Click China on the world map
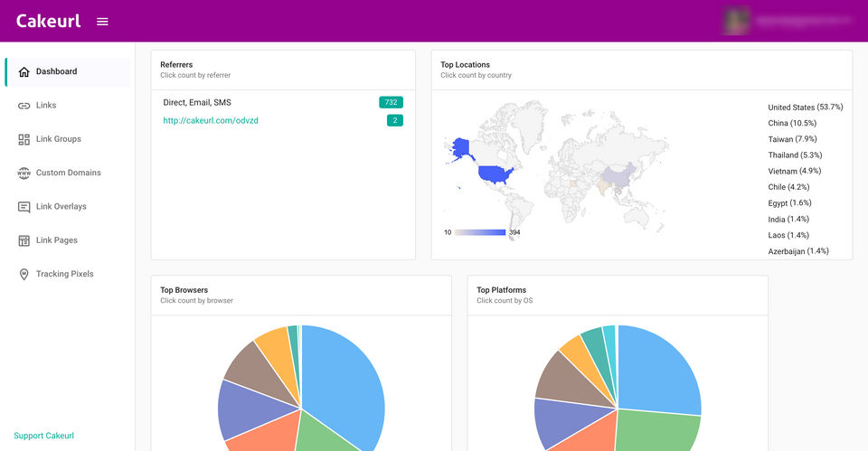Viewport: 868px width, 451px height. click(x=618, y=174)
